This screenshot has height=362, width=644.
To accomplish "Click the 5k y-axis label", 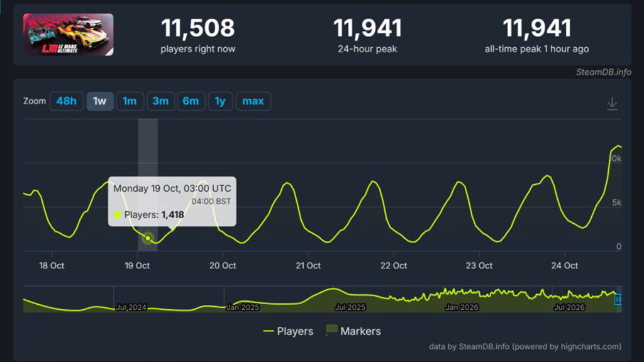I will pos(616,202).
